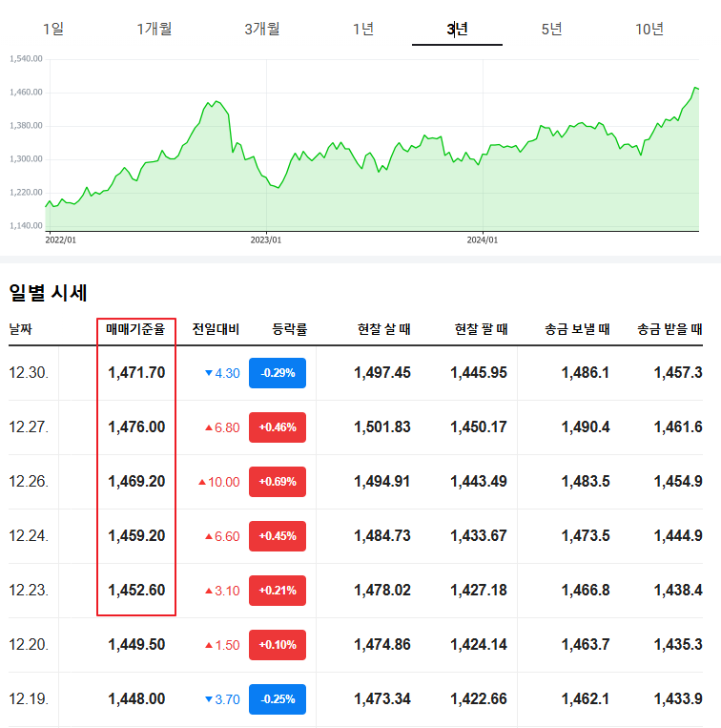Click the red up arrow beside 10.00
The height and width of the screenshot is (728, 721).
coord(201,482)
